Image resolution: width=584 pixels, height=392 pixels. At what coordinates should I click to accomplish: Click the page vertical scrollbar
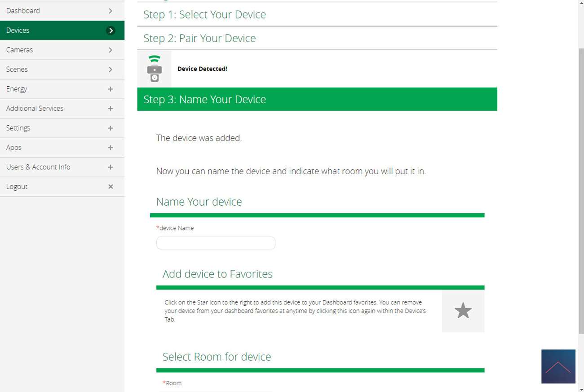point(580,189)
